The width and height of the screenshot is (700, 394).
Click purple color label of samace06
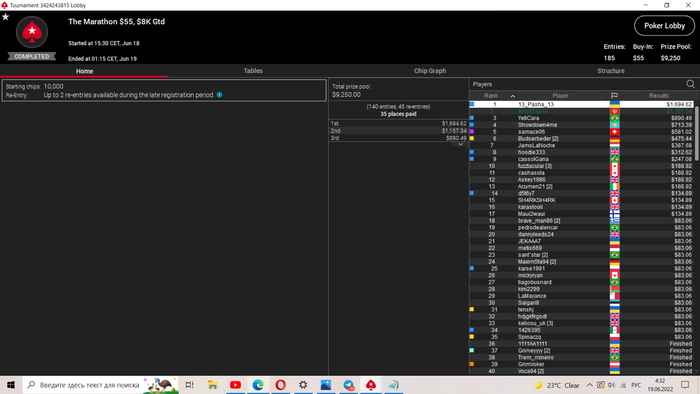(471, 132)
